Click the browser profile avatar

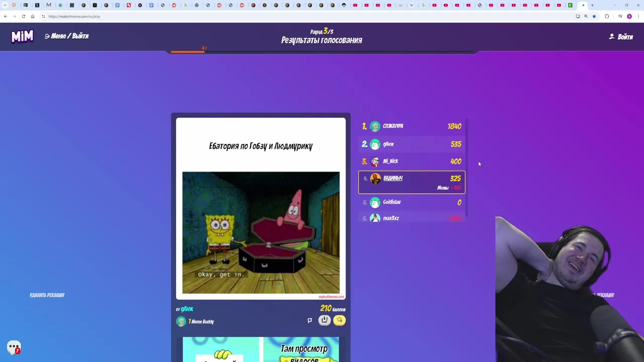point(629,17)
